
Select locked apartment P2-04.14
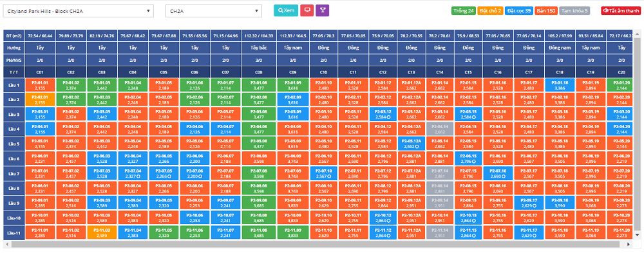[x=440, y=129]
